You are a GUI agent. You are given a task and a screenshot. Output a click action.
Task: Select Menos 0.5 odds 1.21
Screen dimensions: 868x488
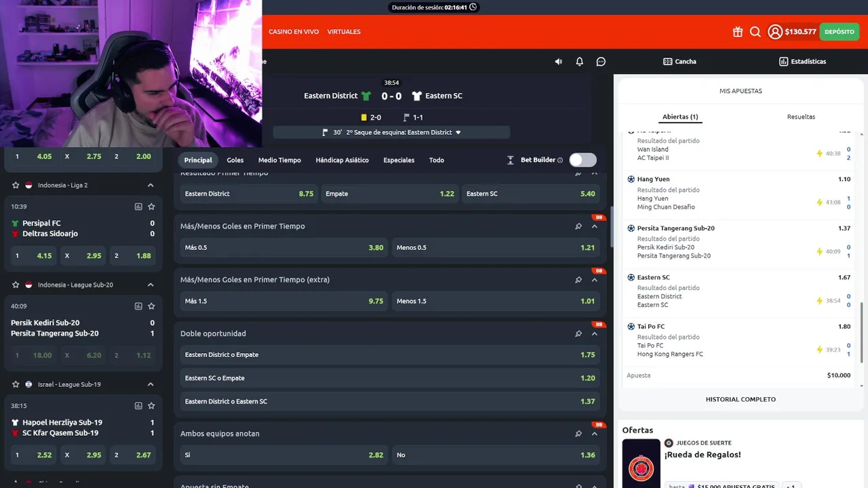496,247
